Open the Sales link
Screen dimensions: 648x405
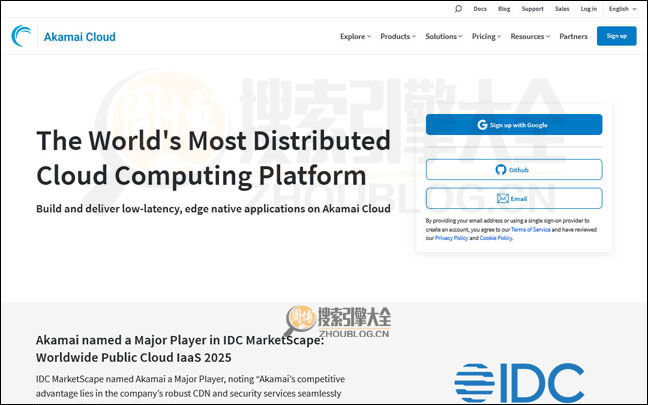(562, 9)
